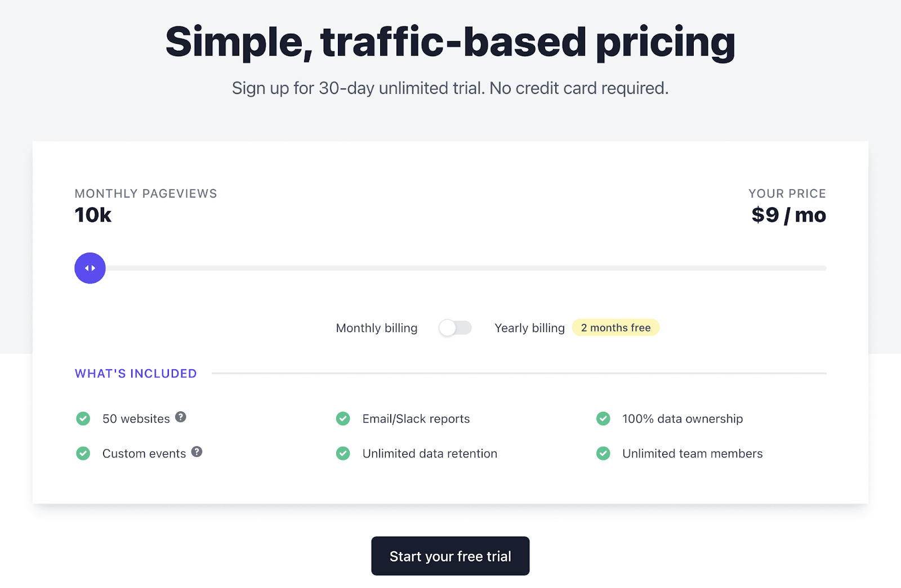Screen dimensions: 901x588
Task: Select the Monthly billing label
Action: (x=376, y=327)
